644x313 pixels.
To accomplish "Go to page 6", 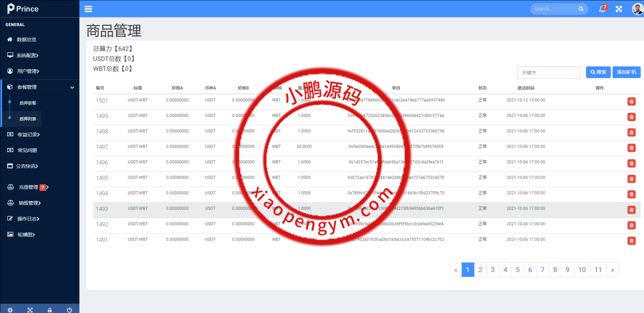I will [530, 270].
